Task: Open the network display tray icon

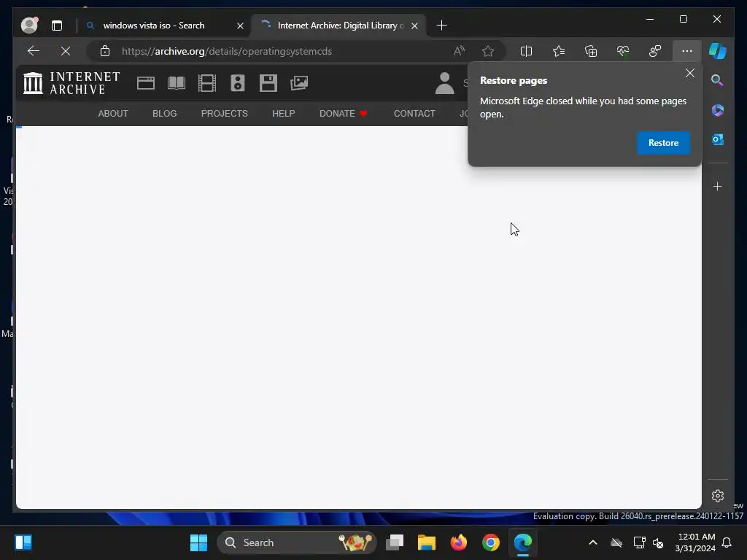Action: 639,542
